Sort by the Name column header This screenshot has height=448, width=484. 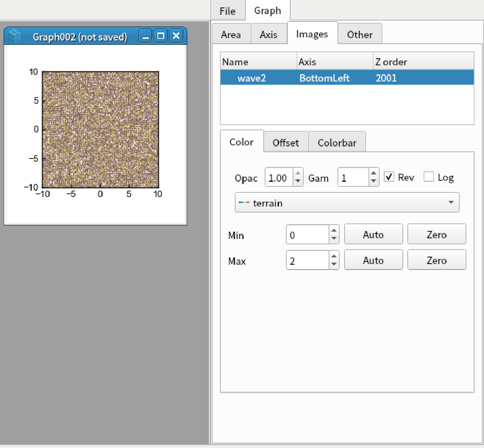pyautogui.click(x=258, y=62)
